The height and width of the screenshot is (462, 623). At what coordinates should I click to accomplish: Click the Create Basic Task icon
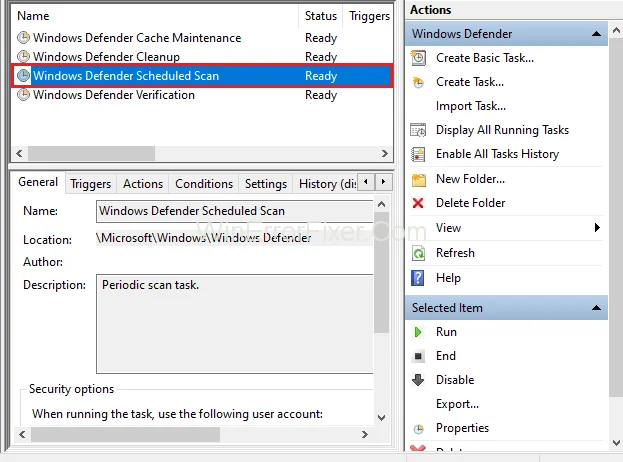point(418,58)
